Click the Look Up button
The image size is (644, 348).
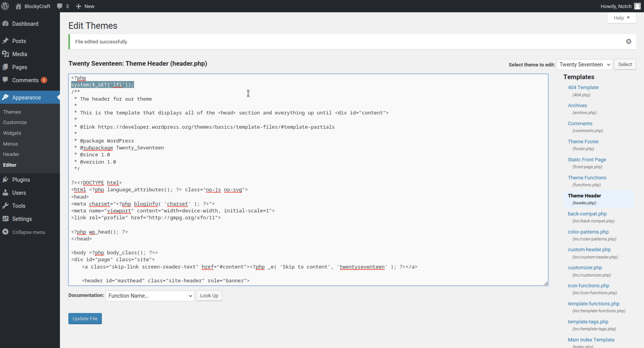(209, 296)
